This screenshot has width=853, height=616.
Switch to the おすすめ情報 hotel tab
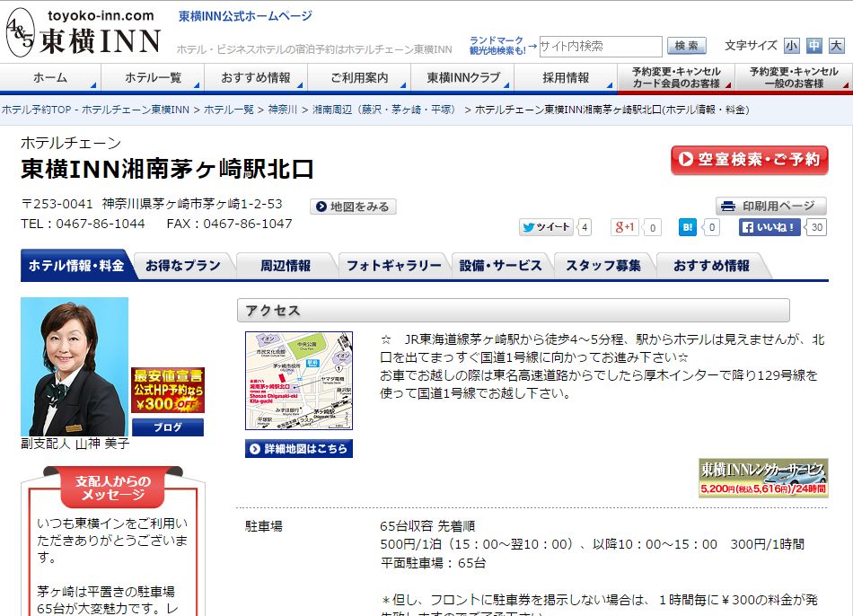click(711, 266)
